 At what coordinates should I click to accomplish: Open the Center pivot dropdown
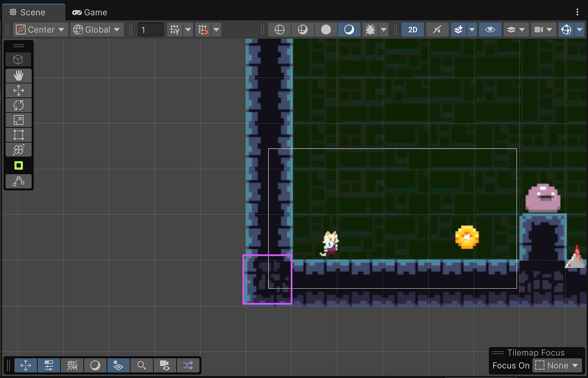coord(40,29)
